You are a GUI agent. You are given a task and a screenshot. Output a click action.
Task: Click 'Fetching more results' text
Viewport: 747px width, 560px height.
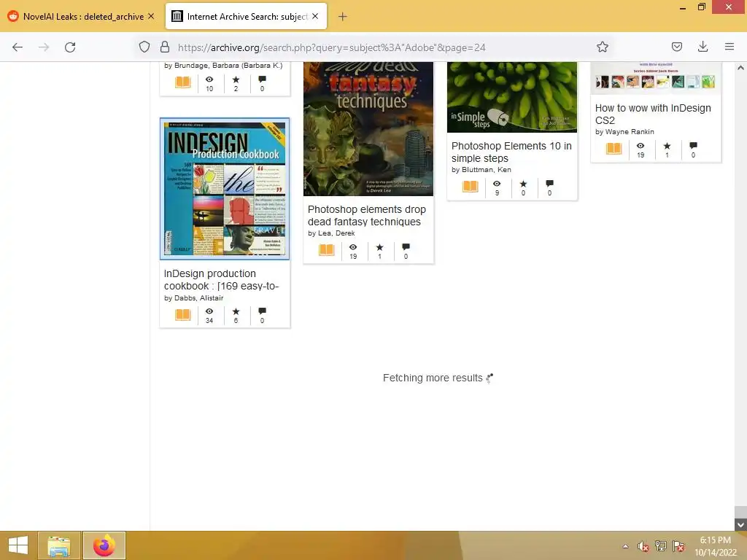click(x=433, y=378)
